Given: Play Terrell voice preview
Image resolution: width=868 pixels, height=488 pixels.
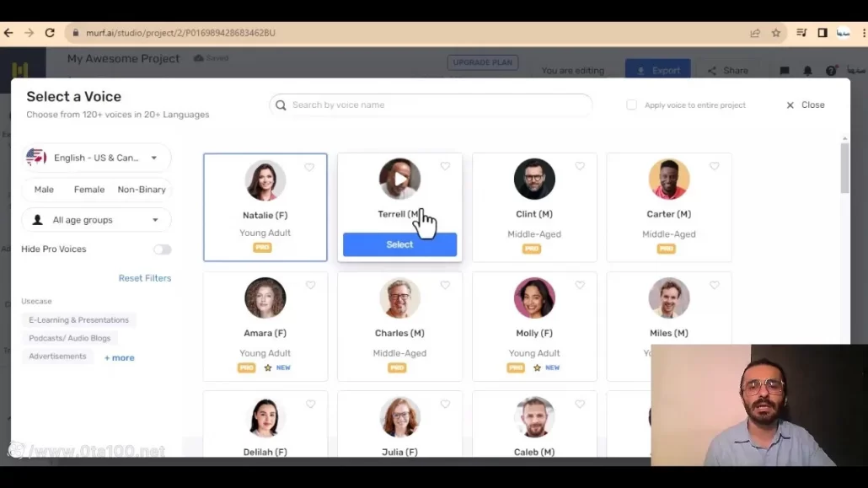Looking at the screenshot, I should pyautogui.click(x=399, y=179).
